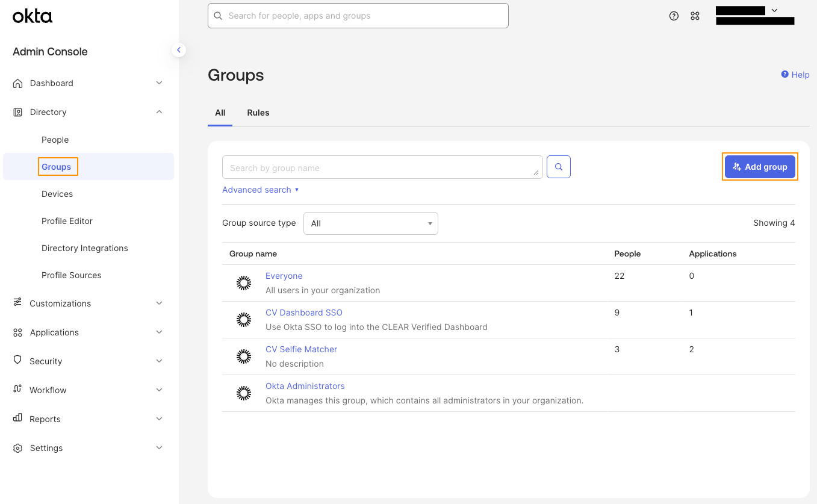Click the Security shield icon
Viewport: 817px width, 504px height.
click(x=18, y=361)
